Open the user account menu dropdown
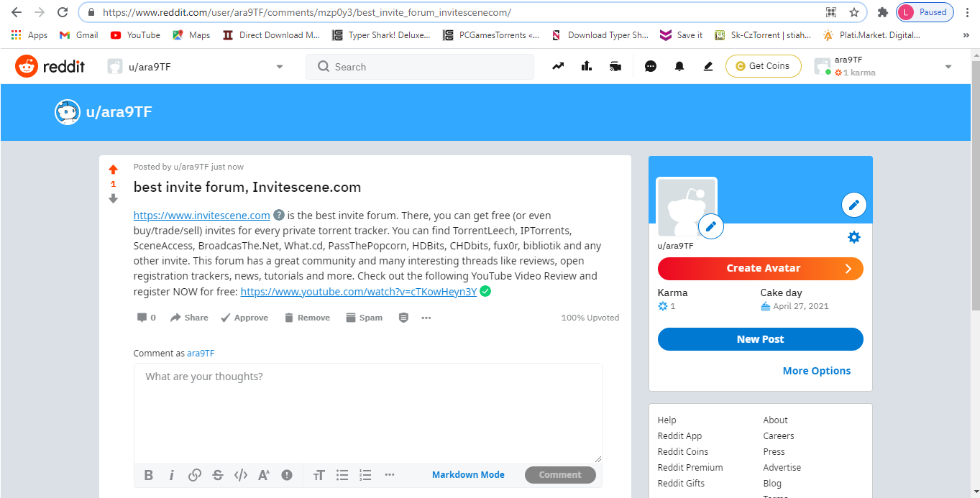 pyautogui.click(x=948, y=67)
